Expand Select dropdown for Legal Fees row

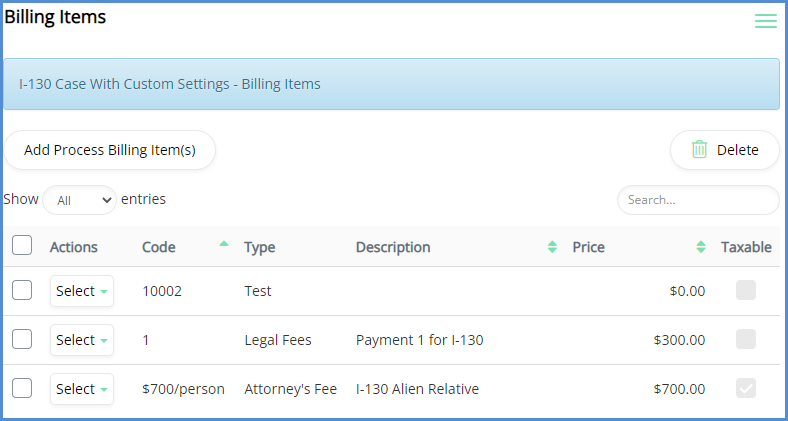click(x=82, y=340)
